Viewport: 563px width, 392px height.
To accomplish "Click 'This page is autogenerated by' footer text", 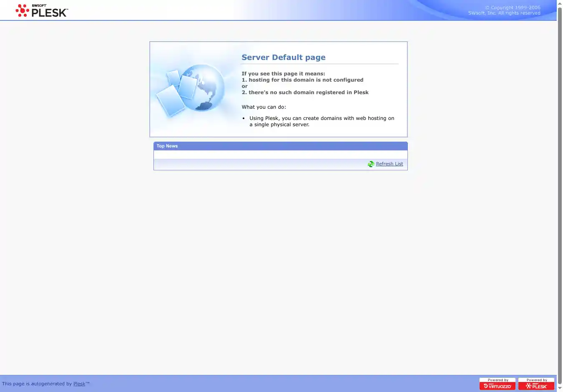I will (x=37, y=384).
